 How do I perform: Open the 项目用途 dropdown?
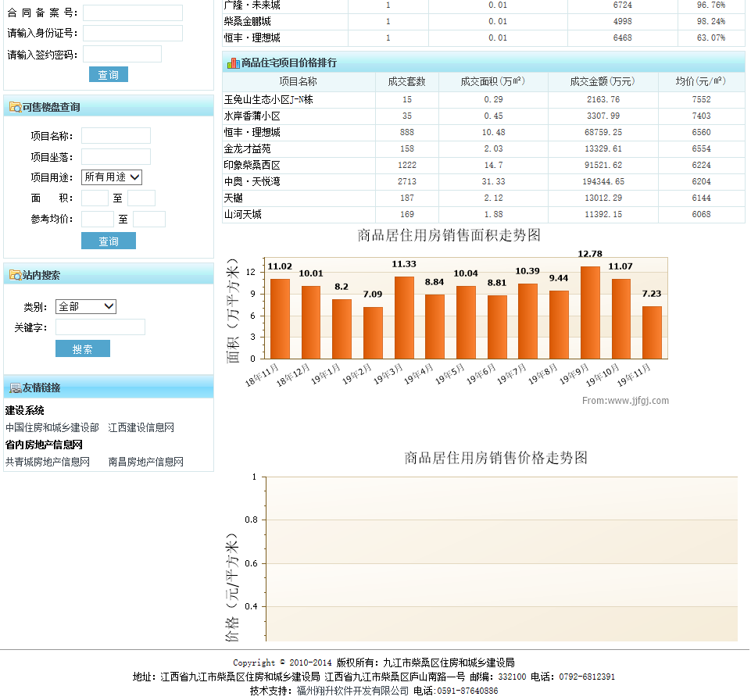click(112, 177)
